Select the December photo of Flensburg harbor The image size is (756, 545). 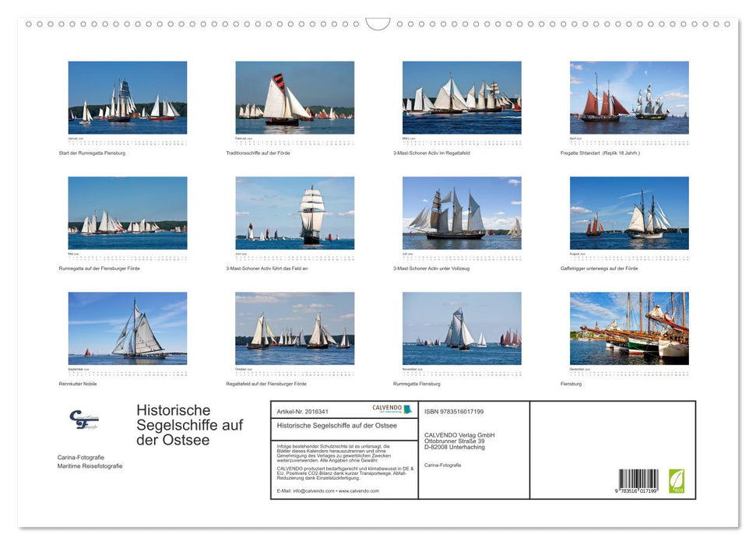click(x=629, y=329)
